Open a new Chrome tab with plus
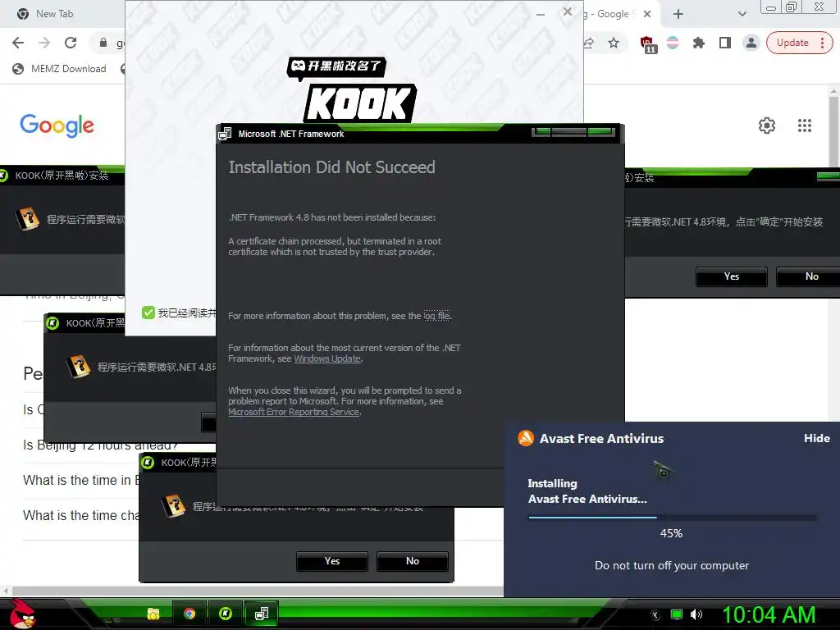This screenshot has width=840, height=630. (x=678, y=14)
